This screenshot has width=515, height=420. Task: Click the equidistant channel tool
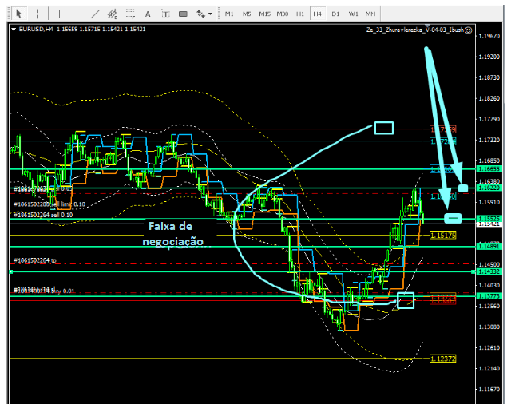113,14
